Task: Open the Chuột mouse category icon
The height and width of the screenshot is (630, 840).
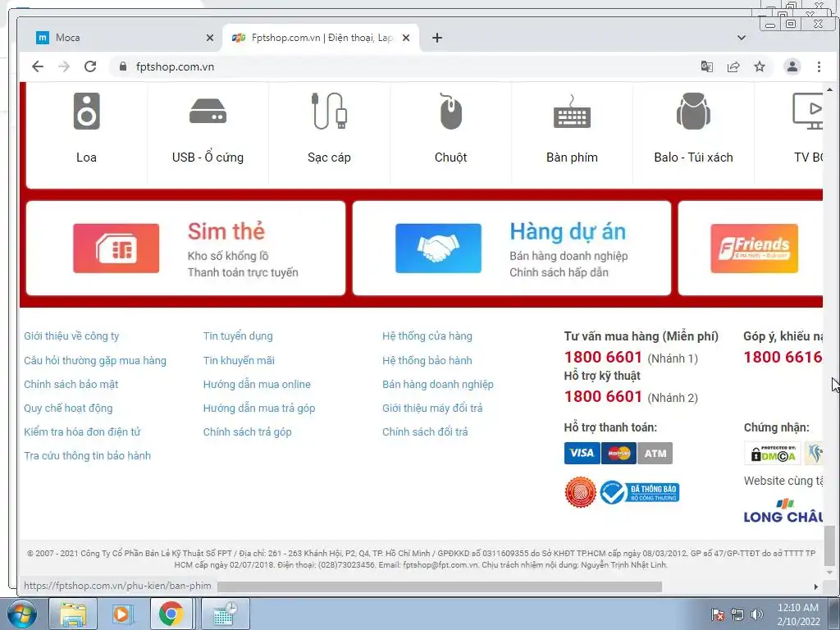Action: tap(450, 111)
